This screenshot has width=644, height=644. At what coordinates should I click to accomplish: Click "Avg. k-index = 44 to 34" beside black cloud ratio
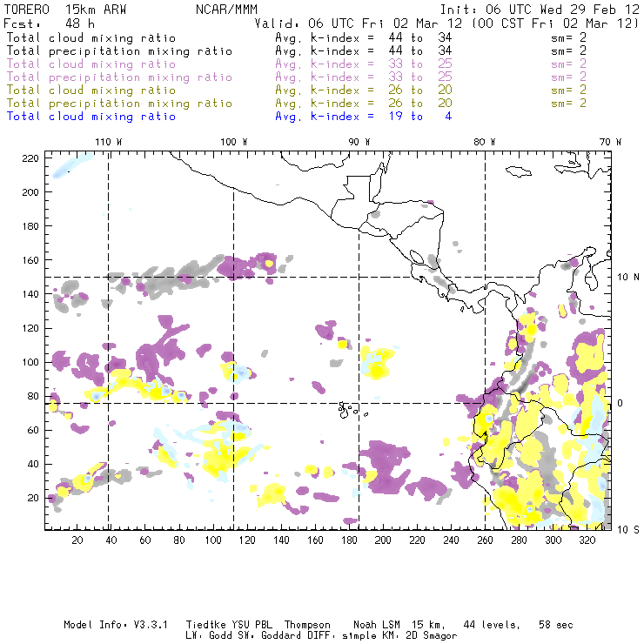[x=364, y=37]
